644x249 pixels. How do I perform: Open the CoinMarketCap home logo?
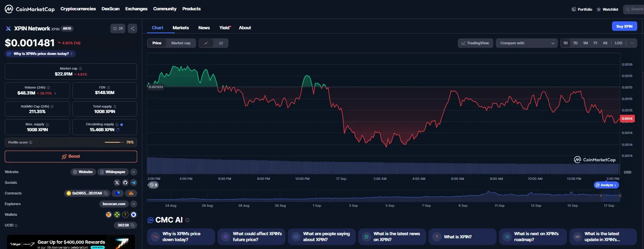(x=30, y=9)
